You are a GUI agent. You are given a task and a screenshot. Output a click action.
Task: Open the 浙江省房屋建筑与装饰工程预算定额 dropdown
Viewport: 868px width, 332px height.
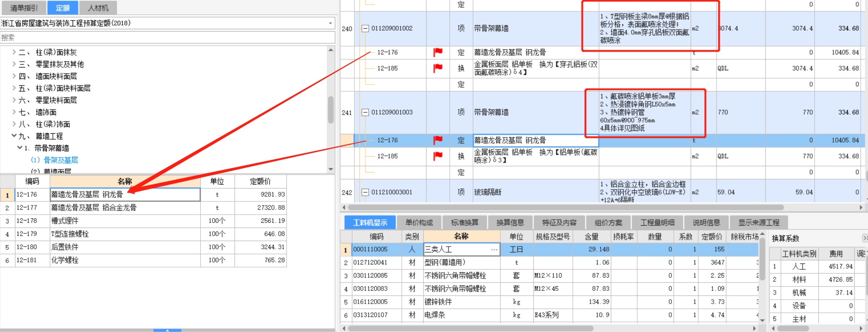pos(330,23)
